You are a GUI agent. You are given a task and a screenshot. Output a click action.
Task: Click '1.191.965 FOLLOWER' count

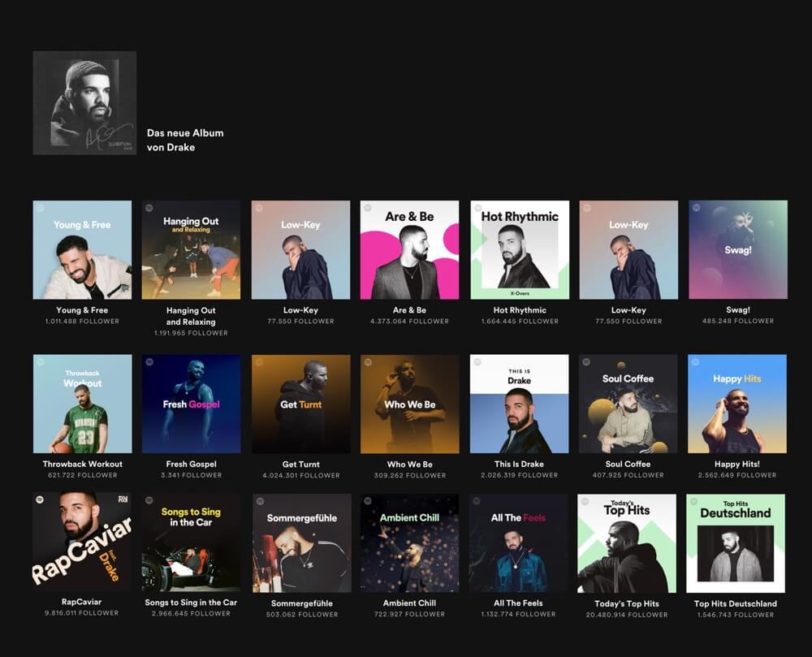point(191,333)
